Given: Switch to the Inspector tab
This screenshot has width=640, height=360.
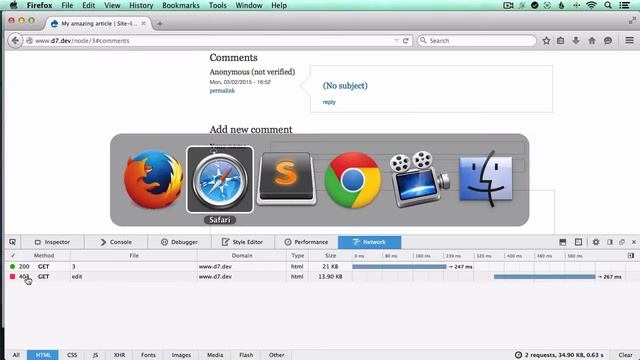Looking at the screenshot, I should click(x=52, y=242).
